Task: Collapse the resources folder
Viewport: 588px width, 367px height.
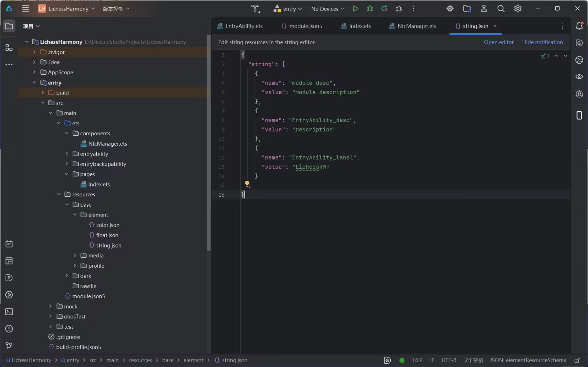Action: click(x=59, y=194)
